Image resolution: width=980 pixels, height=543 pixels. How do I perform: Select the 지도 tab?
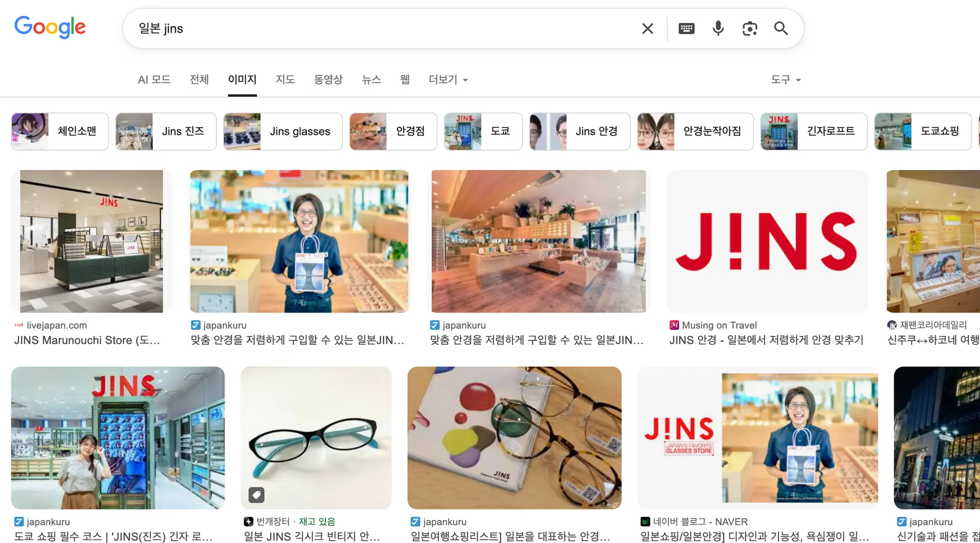285,80
